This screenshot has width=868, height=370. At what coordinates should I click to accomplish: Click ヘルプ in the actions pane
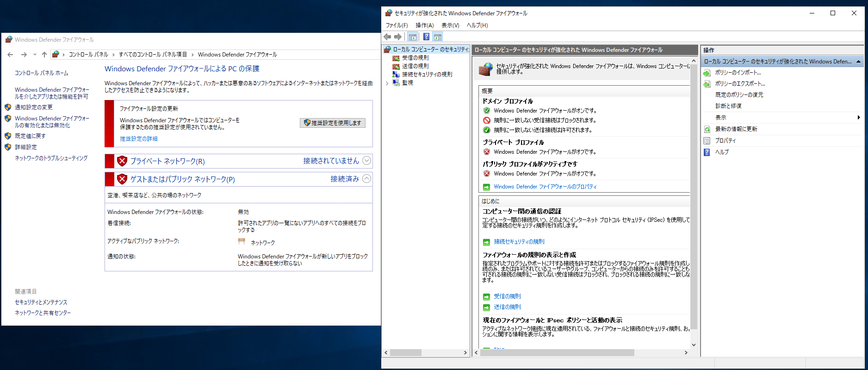coord(722,152)
